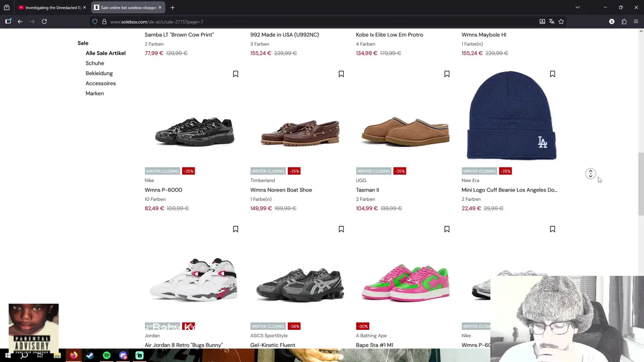The height and width of the screenshot is (362, 644).
Task: Click the URL address bar
Action: [302, 22]
